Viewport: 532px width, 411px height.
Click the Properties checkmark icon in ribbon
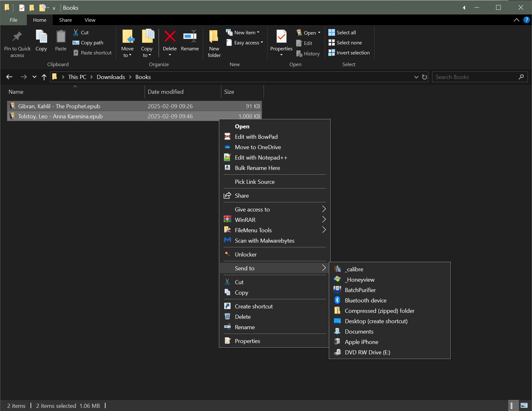click(x=281, y=37)
